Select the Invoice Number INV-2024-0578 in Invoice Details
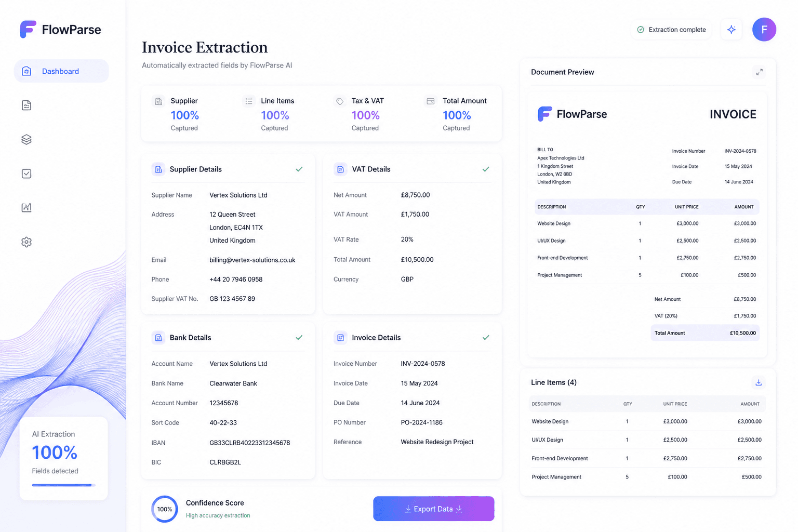This screenshot has width=798, height=532. pyautogui.click(x=423, y=364)
